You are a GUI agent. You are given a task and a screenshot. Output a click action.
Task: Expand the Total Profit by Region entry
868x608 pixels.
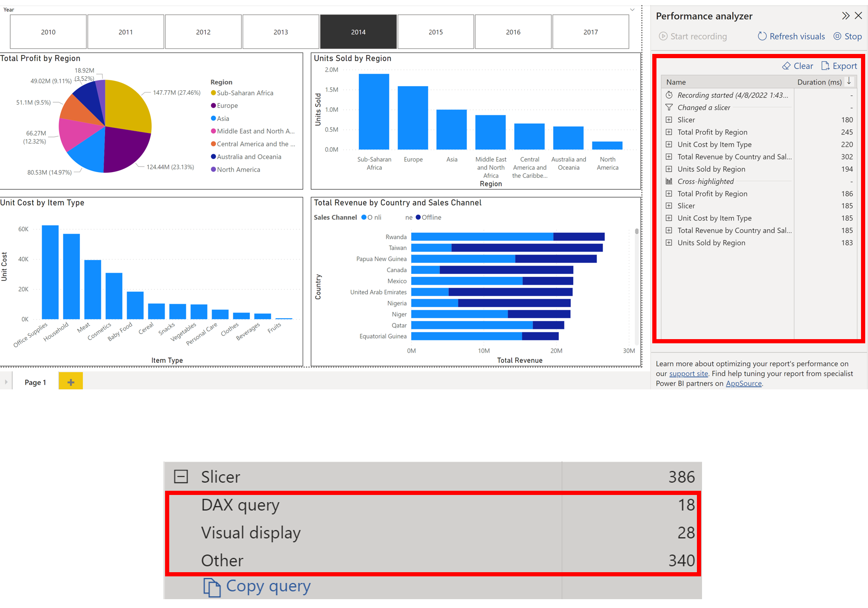pos(669,132)
